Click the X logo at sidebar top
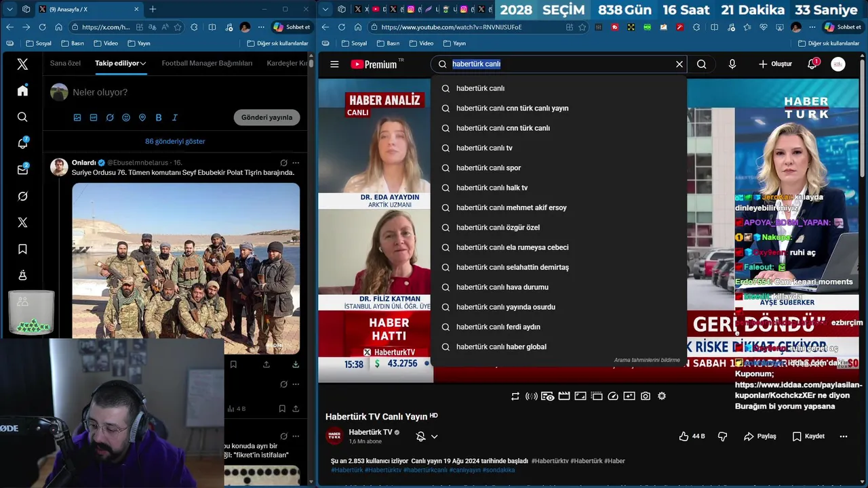The width and height of the screenshot is (868, 488). pos(22,64)
